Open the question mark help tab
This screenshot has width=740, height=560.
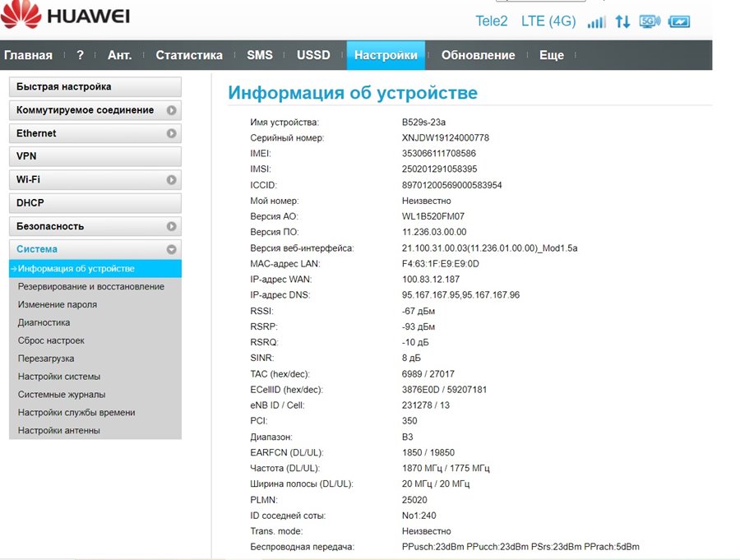(81, 55)
